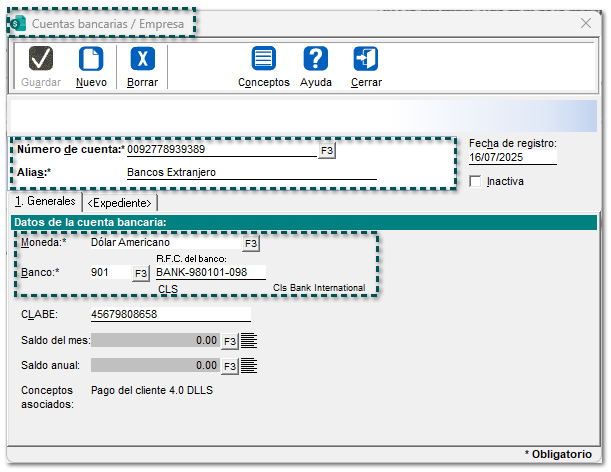The image size is (611, 472).
Task: Toggle the Inactiva checkbox
Action: tap(476, 181)
